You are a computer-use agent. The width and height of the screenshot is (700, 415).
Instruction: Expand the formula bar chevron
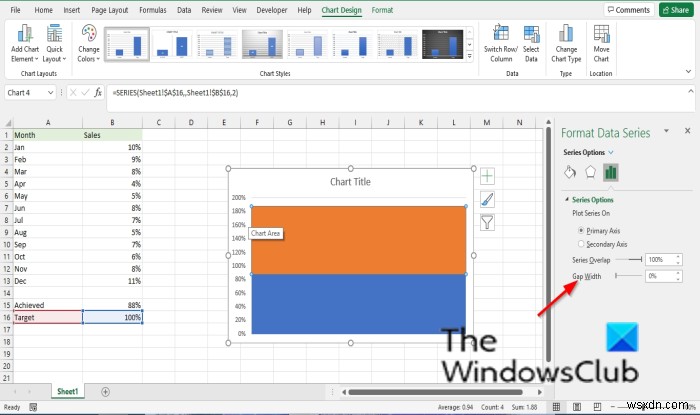pos(691,91)
